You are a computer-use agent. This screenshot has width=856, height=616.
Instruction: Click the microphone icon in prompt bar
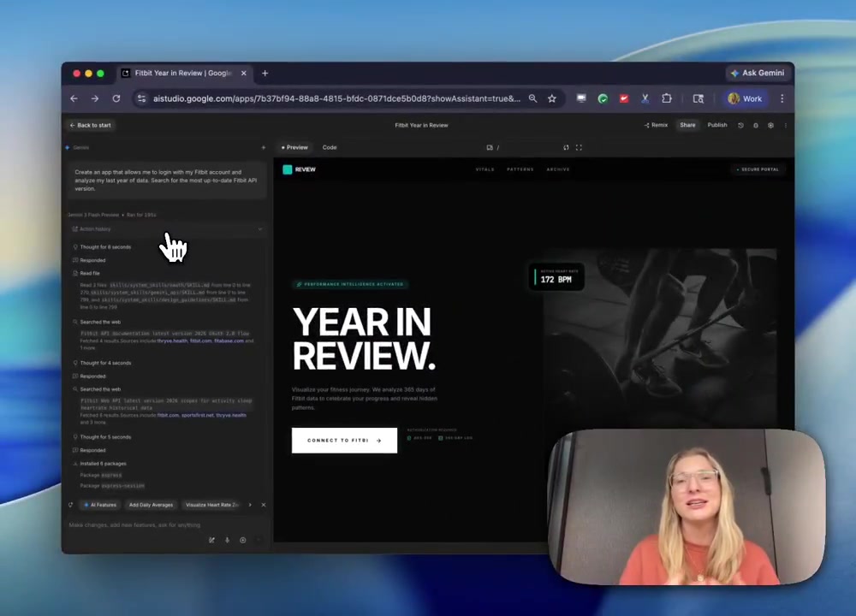(227, 541)
